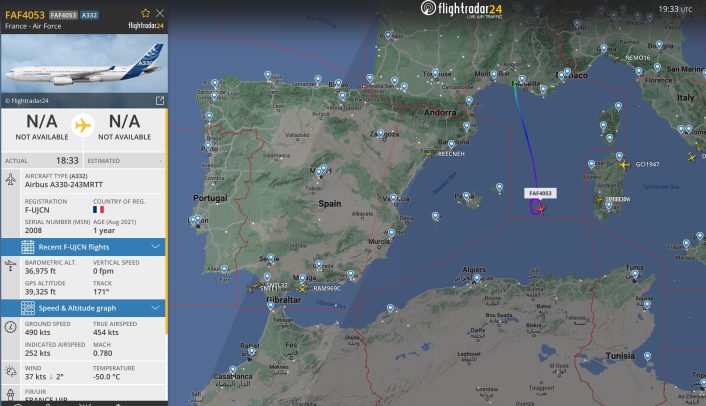Add FAF4053 to favorites with star icon

tap(145, 13)
